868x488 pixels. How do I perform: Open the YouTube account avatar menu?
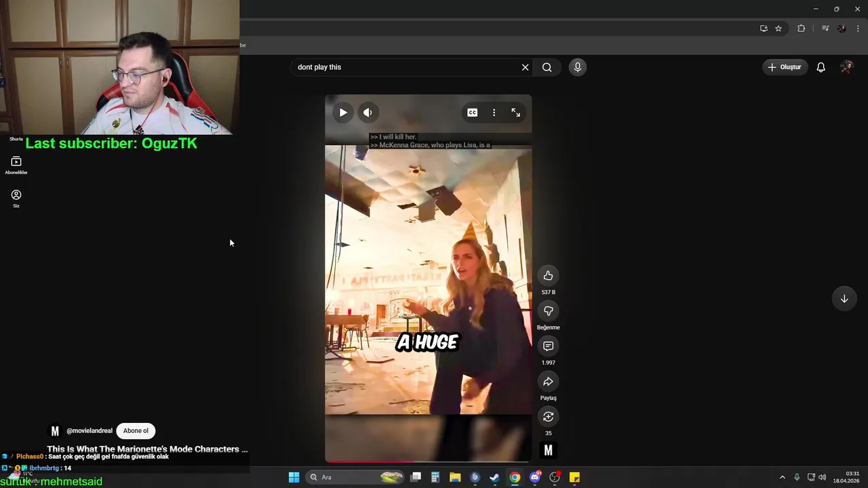846,67
